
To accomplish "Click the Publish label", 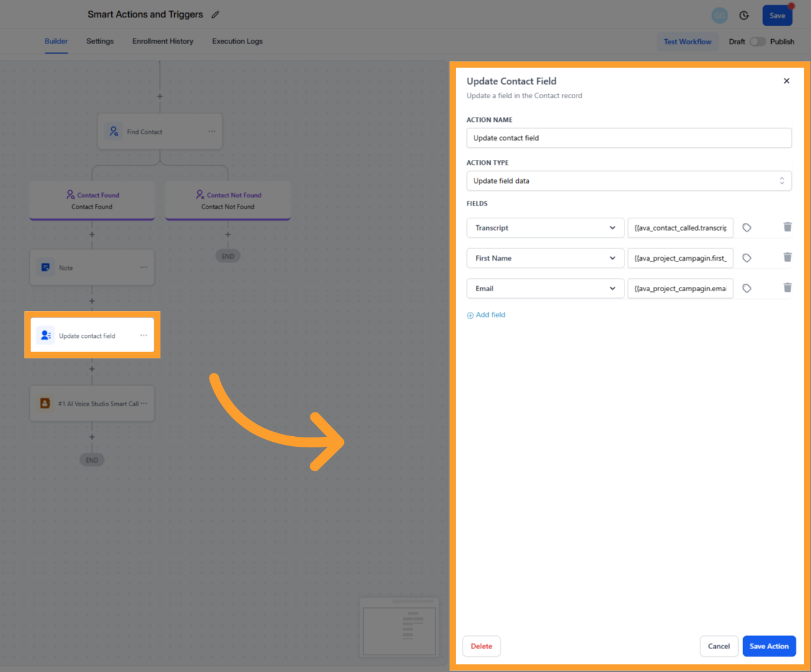I will tap(782, 42).
